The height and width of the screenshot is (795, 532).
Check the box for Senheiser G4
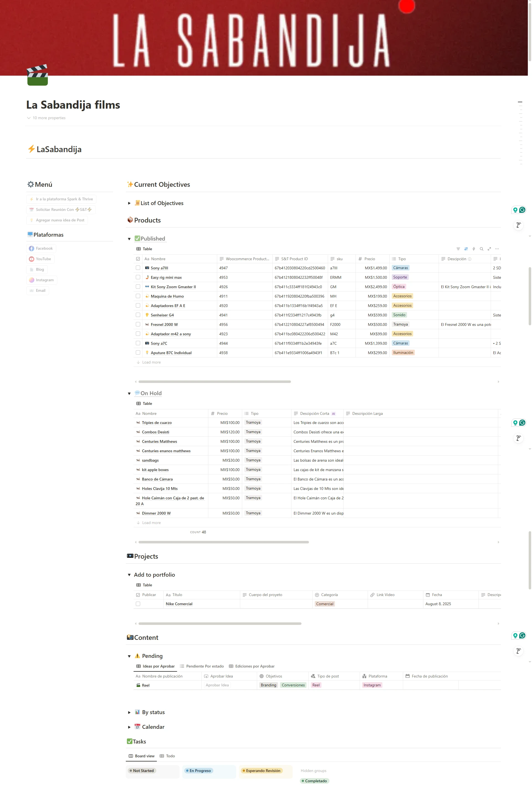(138, 315)
